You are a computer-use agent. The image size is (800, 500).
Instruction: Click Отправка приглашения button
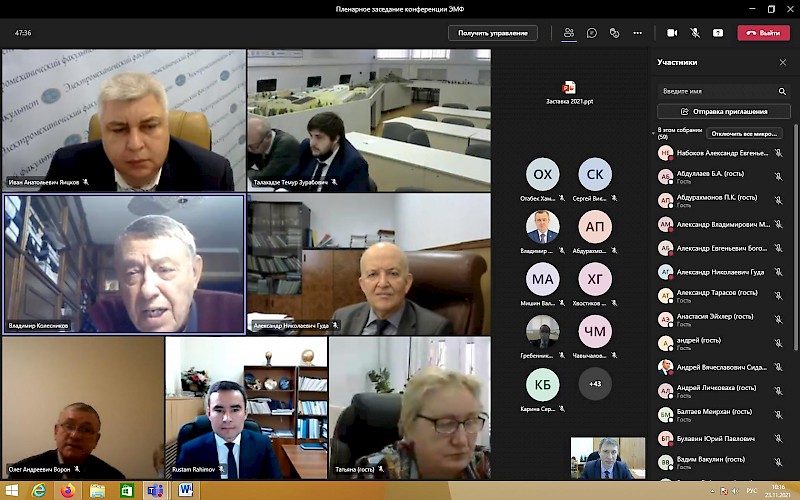723,112
